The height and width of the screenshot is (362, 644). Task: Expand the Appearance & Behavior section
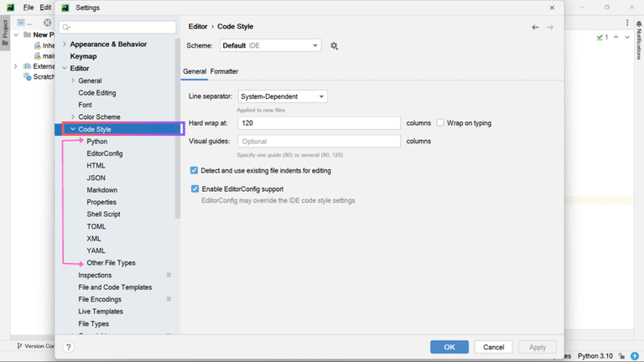pyautogui.click(x=65, y=44)
